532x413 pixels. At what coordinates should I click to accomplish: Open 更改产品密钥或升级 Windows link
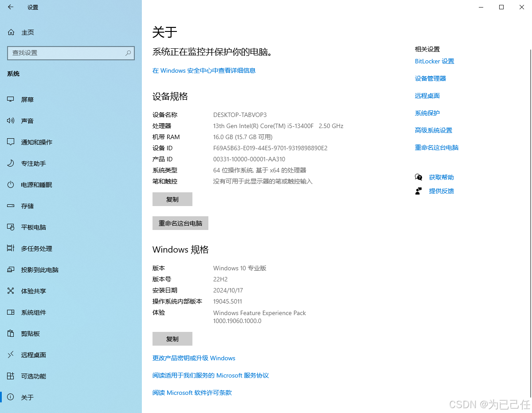[194, 358]
